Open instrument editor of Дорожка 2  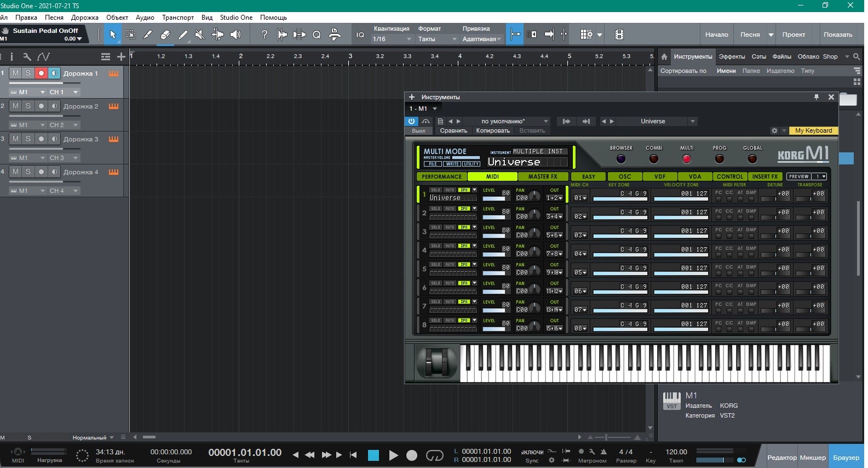[113, 106]
